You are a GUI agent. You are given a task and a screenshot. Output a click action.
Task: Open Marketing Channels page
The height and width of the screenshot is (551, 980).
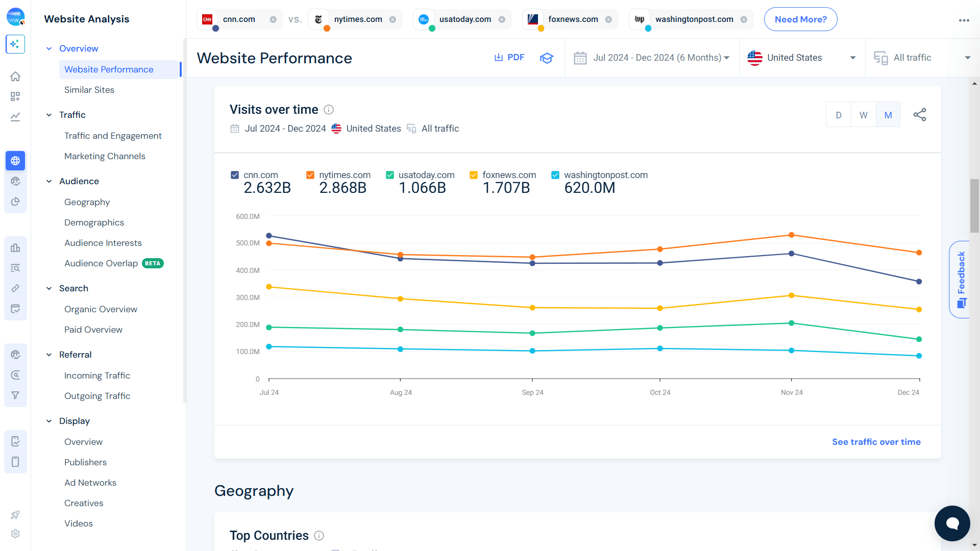click(x=105, y=156)
